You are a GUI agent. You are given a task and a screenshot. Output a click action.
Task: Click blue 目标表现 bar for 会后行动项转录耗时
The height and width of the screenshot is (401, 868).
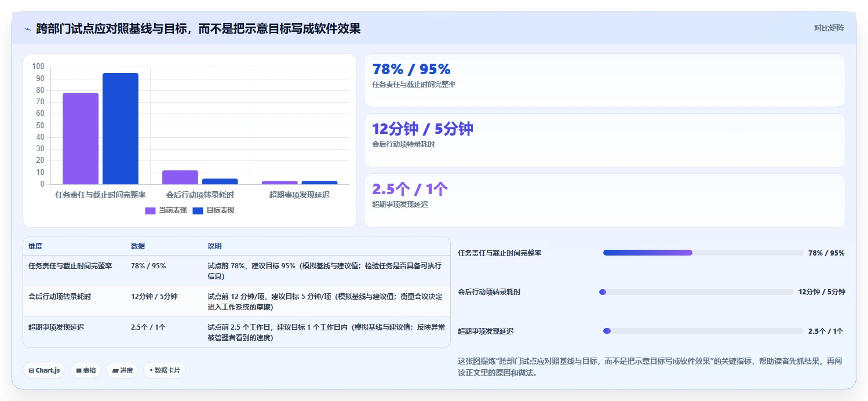click(x=220, y=181)
